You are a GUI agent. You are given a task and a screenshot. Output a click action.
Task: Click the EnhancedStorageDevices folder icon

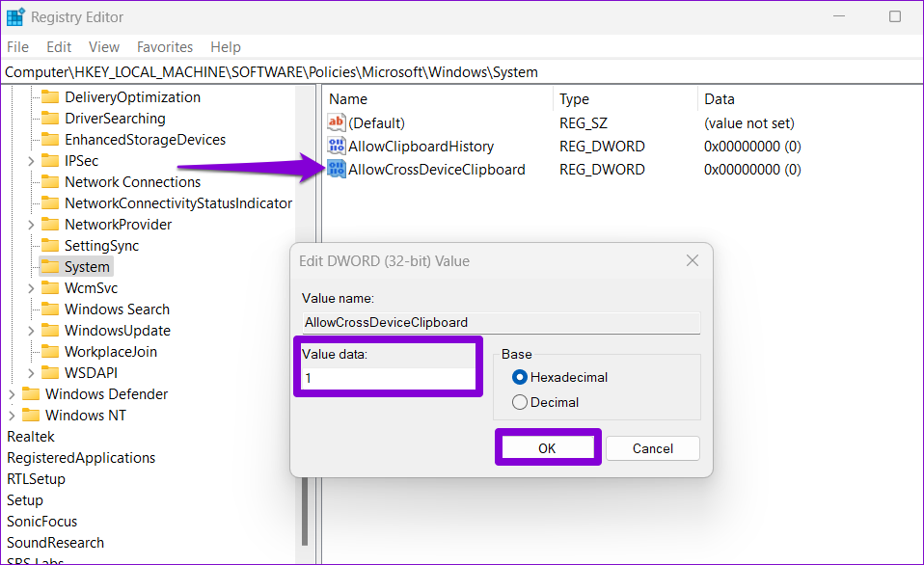pyautogui.click(x=49, y=139)
